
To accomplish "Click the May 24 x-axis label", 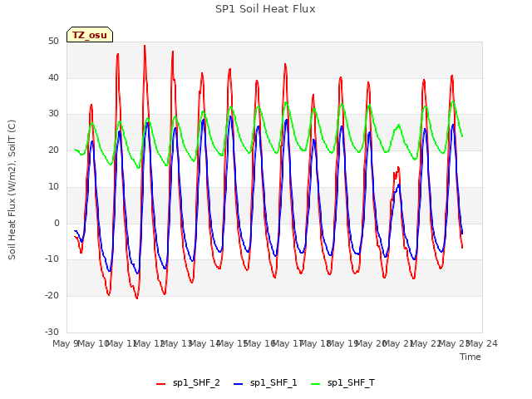I will click(x=482, y=343).
